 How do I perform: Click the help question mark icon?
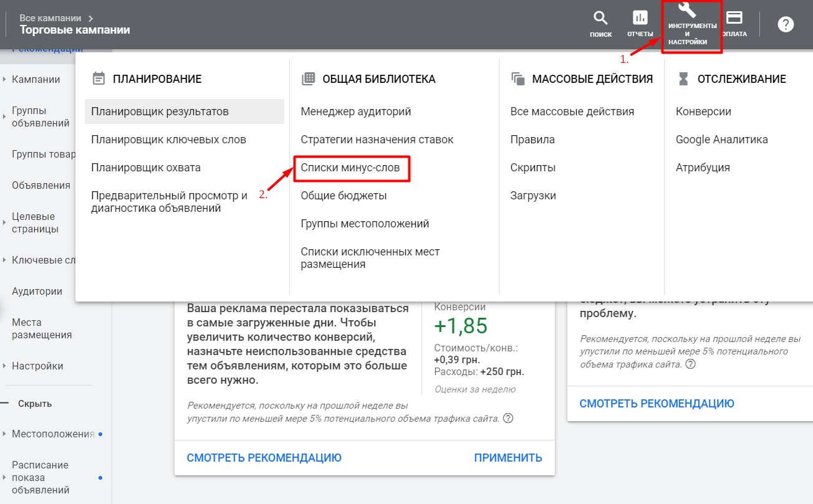click(x=785, y=24)
